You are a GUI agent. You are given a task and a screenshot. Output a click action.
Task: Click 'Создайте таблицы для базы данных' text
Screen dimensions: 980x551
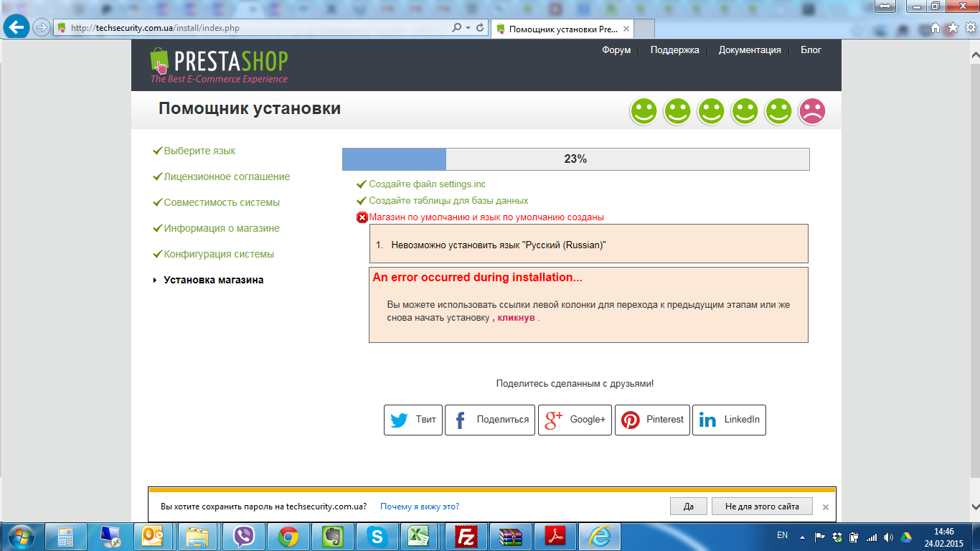click(x=448, y=201)
